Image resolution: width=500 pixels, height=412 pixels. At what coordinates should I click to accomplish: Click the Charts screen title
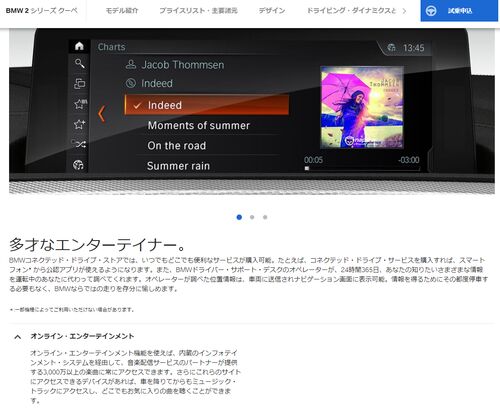point(112,47)
